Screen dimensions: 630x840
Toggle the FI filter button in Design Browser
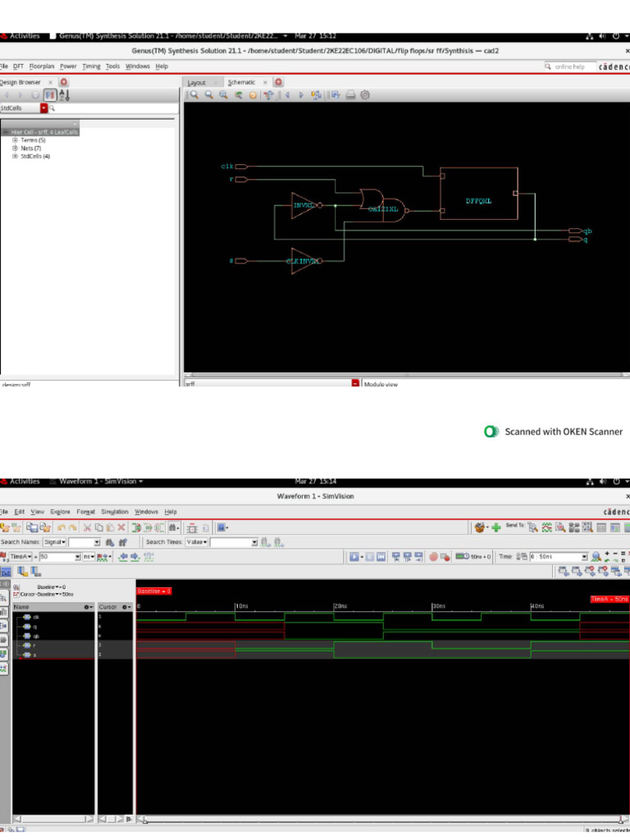coord(50,95)
